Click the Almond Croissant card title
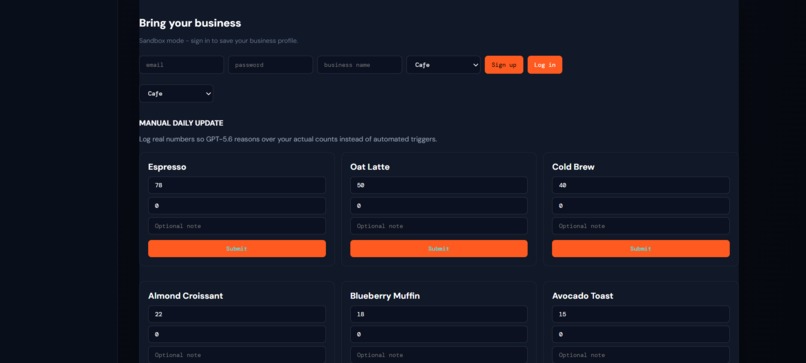The height and width of the screenshot is (363, 806). coord(186,296)
